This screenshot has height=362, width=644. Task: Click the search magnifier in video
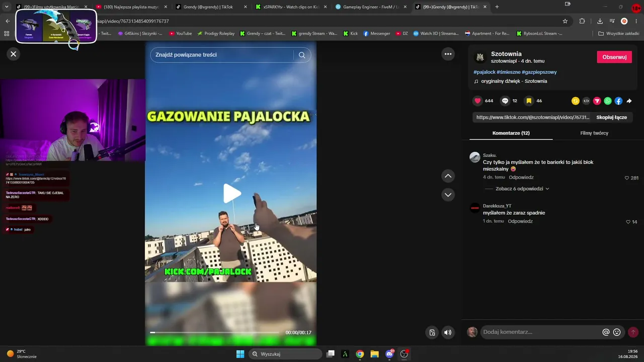302,55
